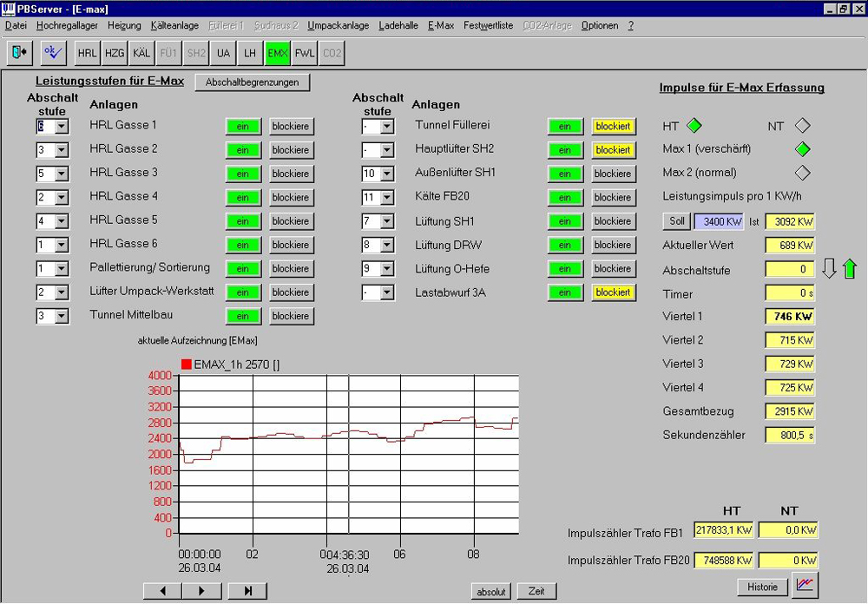Viewport: 868px width, 604px height.
Task: Select the HZG Heizung toolbar icon
Action: (x=114, y=52)
